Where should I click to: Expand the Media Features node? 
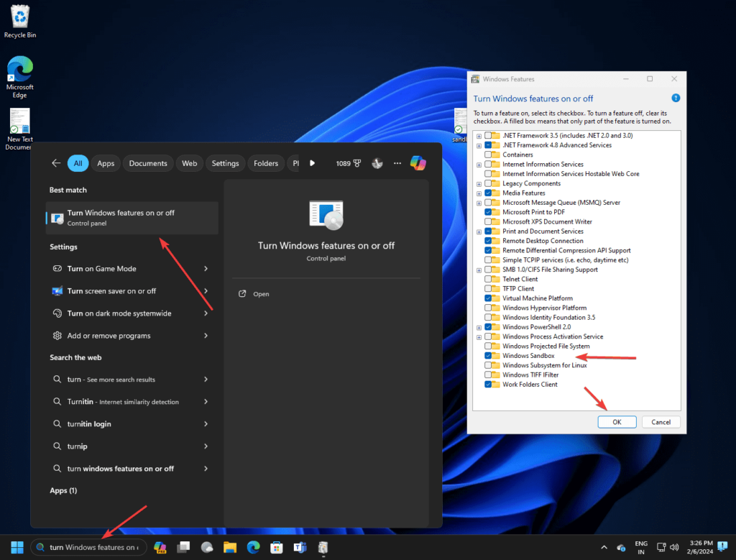point(479,193)
